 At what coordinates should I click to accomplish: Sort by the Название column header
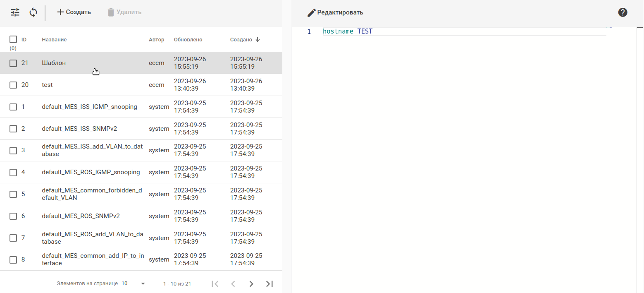point(54,40)
